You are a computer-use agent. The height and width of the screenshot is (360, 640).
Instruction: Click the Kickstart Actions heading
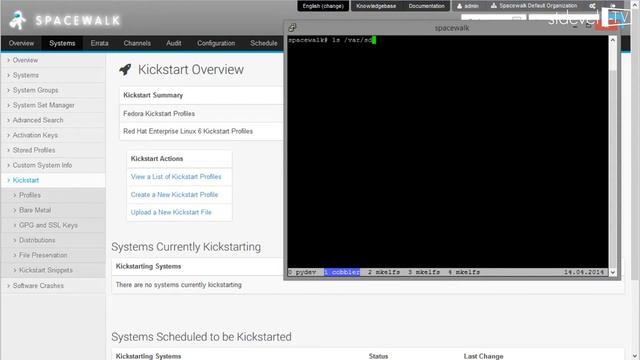157,159
